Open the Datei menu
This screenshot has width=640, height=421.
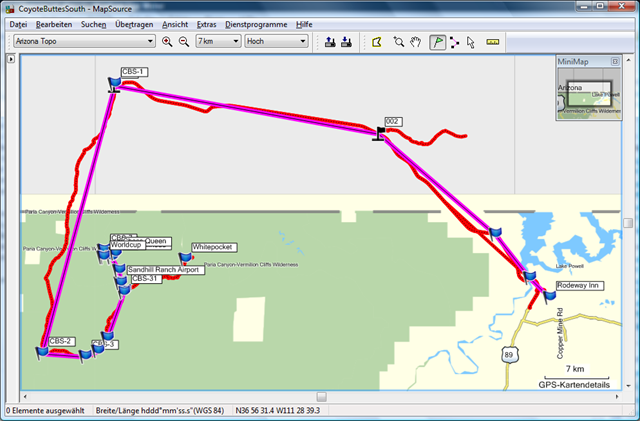(18, 23)
